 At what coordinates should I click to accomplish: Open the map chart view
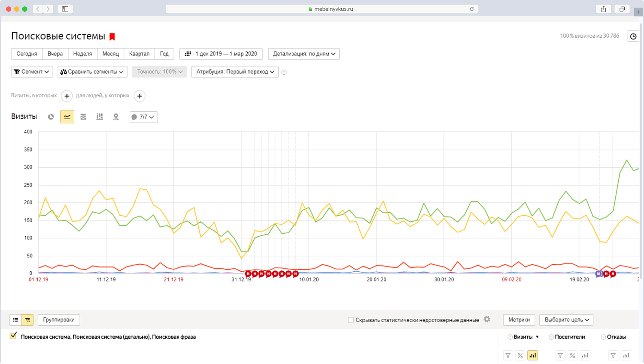[116, 117]
